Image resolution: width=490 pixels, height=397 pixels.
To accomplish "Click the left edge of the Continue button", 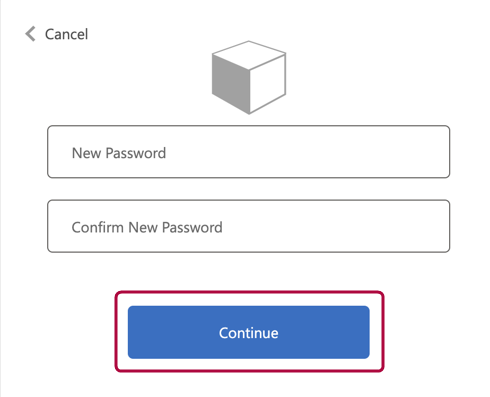I will [x=133, y=332].
